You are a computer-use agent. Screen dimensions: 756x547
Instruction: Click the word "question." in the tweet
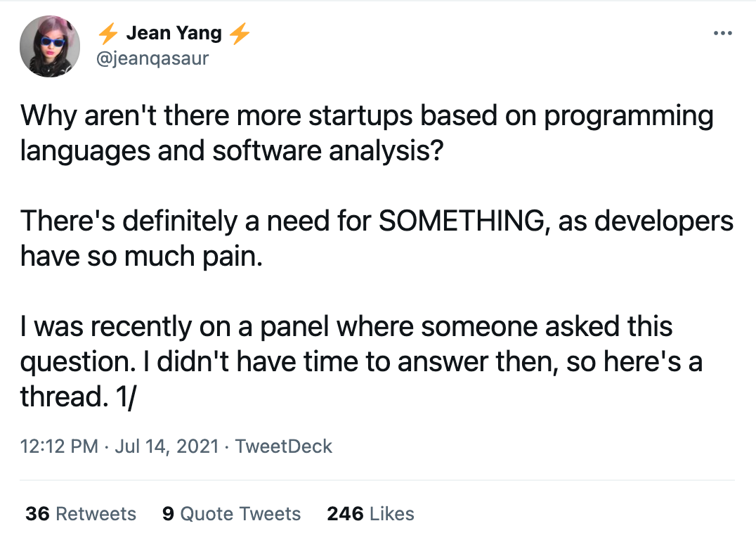[x=79, y=362]
